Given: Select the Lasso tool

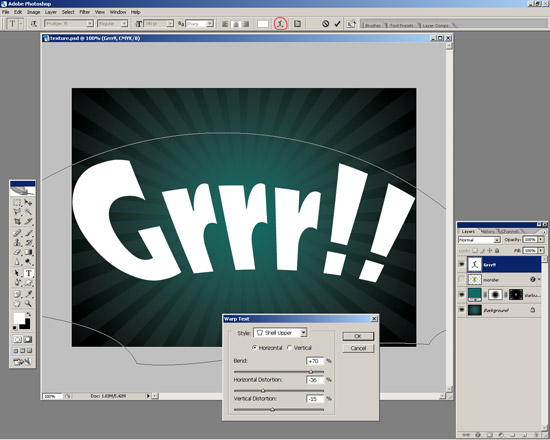Looking at the screenshot, I should (17, 212).
